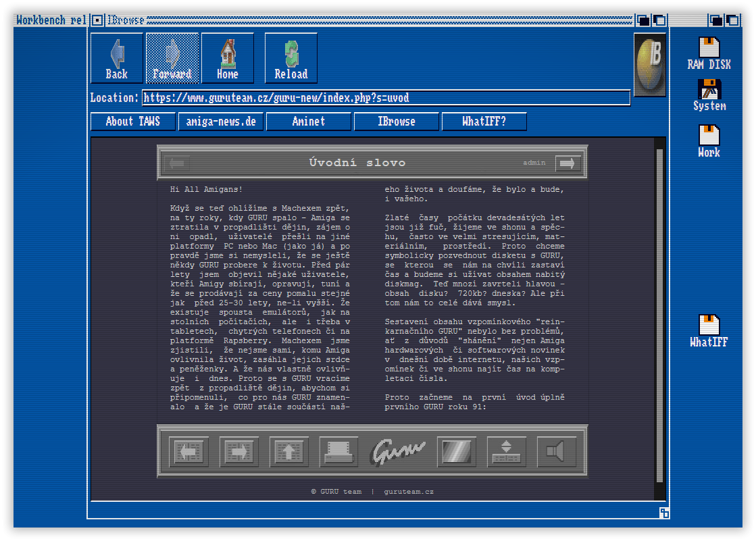This screenshot has width=756, height=541.
Task: Click the IBrowse globe logo
Action: pyautogui.click(x=650, y=65)
